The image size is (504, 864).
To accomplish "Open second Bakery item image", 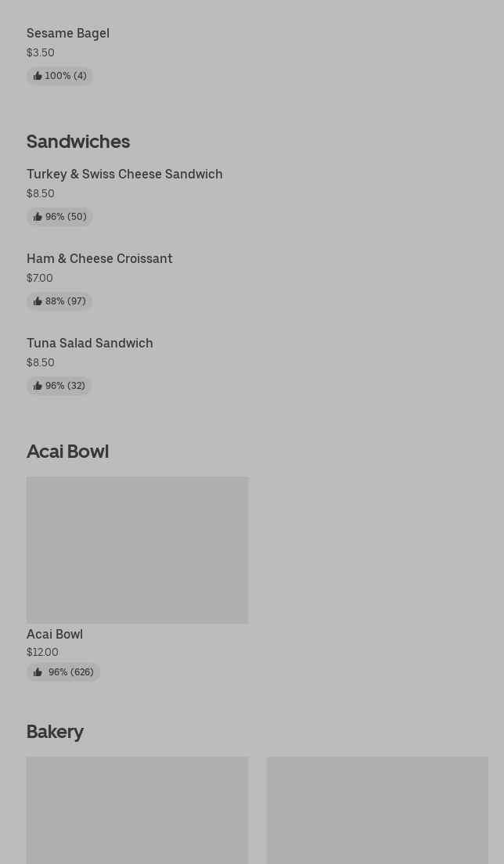I will [x=377, y=810].
